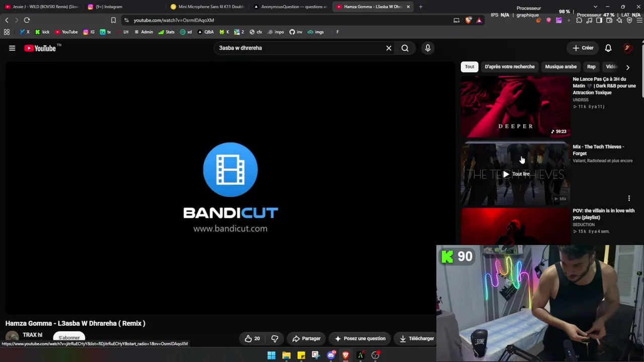Switch to the AnonymousQuestion tab
The width and height of the screenshot is (644, 362).
[x=290, y=7]
